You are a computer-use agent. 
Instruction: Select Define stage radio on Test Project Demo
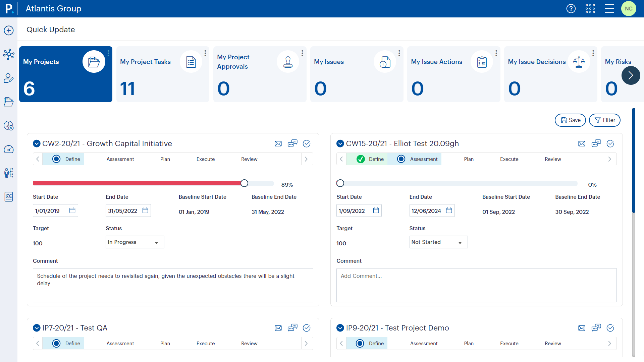point(360,344)
